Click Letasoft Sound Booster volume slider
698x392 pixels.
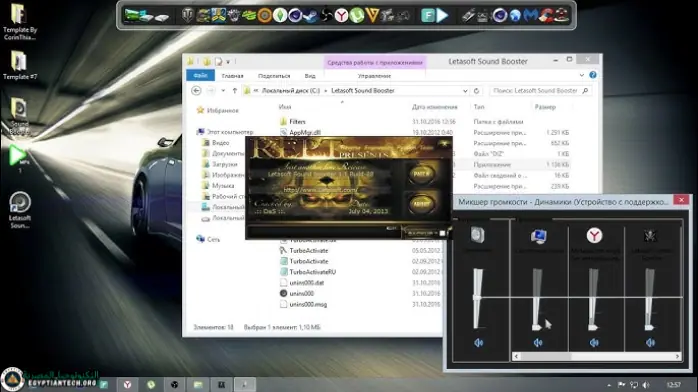[x=649, y=299]
